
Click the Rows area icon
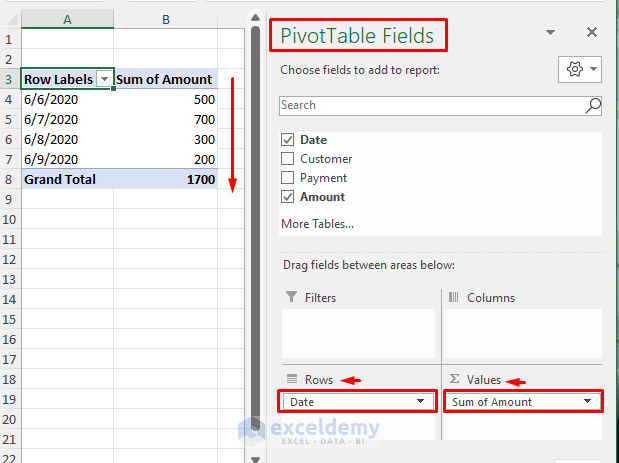click(292, 379)
